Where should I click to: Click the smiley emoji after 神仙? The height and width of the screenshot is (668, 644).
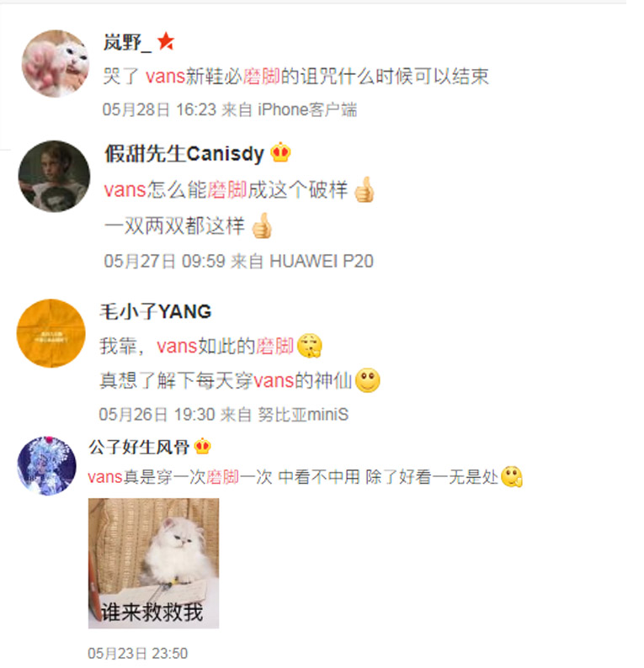(368, 380)
